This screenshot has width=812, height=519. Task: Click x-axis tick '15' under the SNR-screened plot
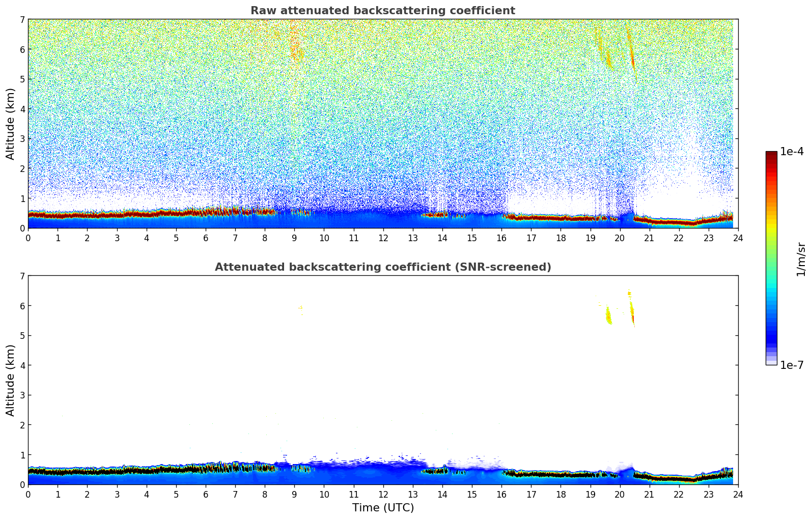(x=472, y=494)
